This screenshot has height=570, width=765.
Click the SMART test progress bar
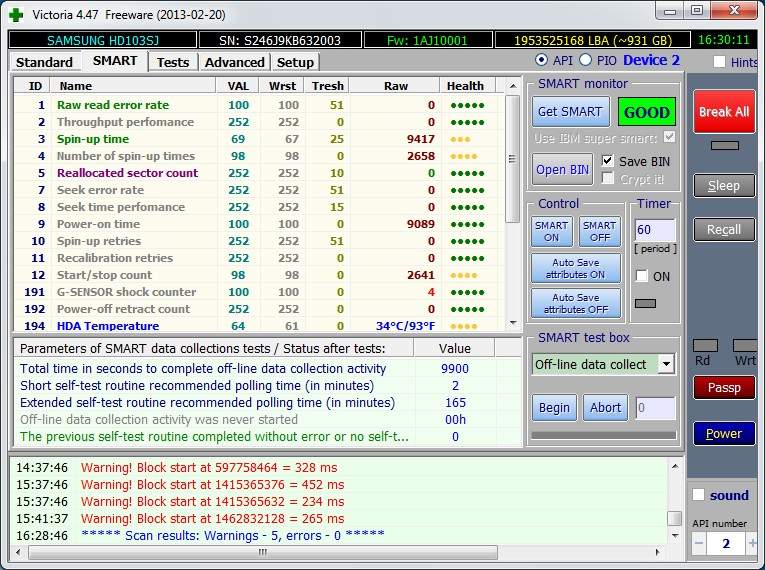tap(603, 435)
